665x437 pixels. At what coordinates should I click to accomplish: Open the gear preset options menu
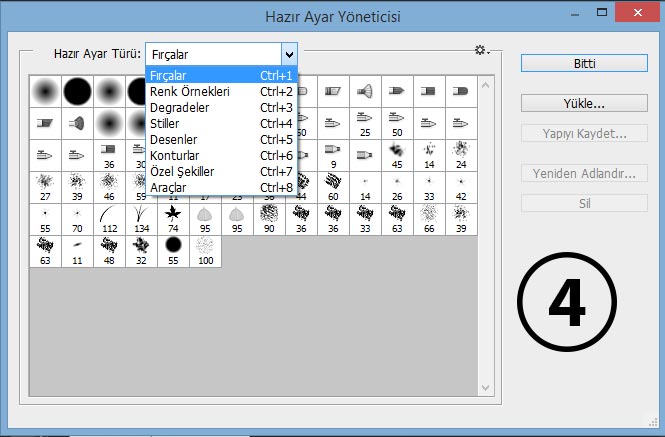482,50
